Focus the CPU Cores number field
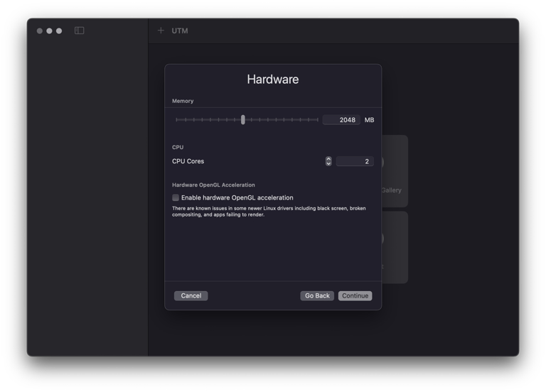This screenshot has height=392, width=546. [354, 161]
